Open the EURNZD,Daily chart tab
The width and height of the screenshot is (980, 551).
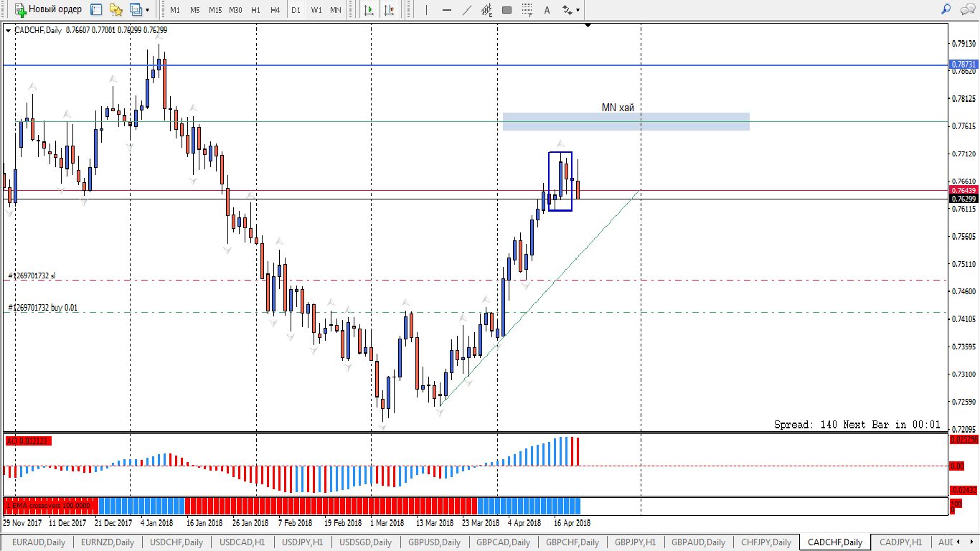(x=107, y=542)
